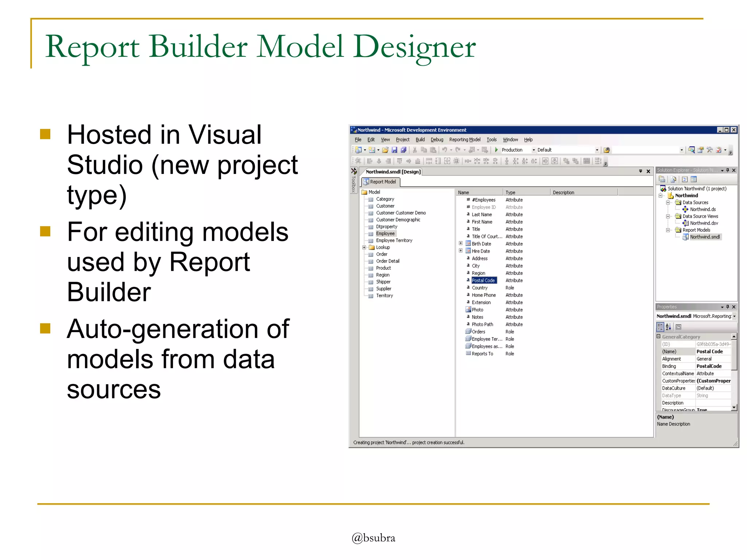Screen dimensions: 747x560
Task: Click the Save floppy disk icon
Action: 394,150
